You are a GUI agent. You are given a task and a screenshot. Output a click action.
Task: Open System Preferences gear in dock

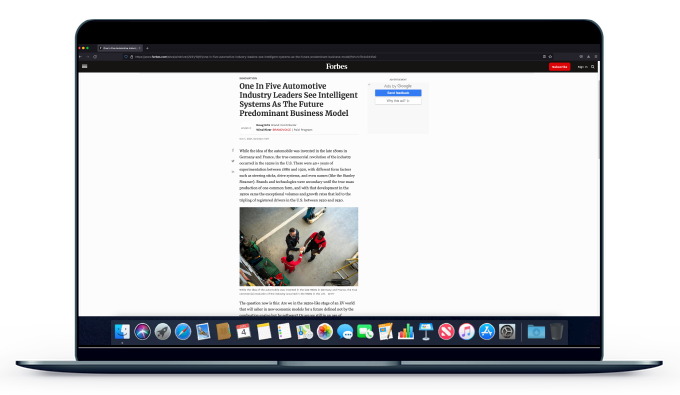pos(507,332)
